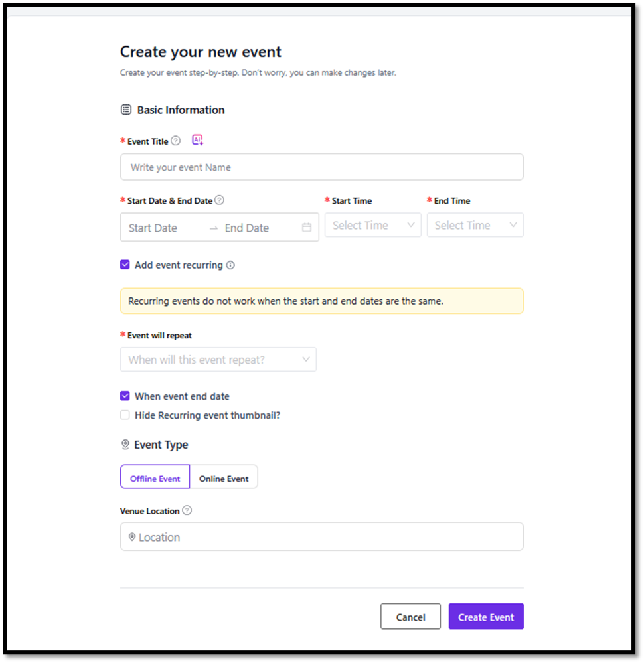
Task: Click the Start Date & End Date help icon
Action: click(x=219, y=200)
